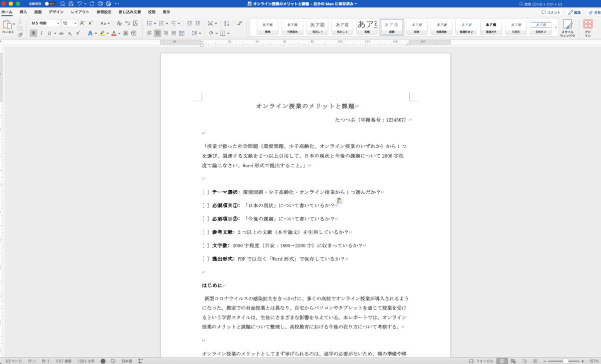Toggle bold formatting
The image size is (601, 364).
point(34,33)
